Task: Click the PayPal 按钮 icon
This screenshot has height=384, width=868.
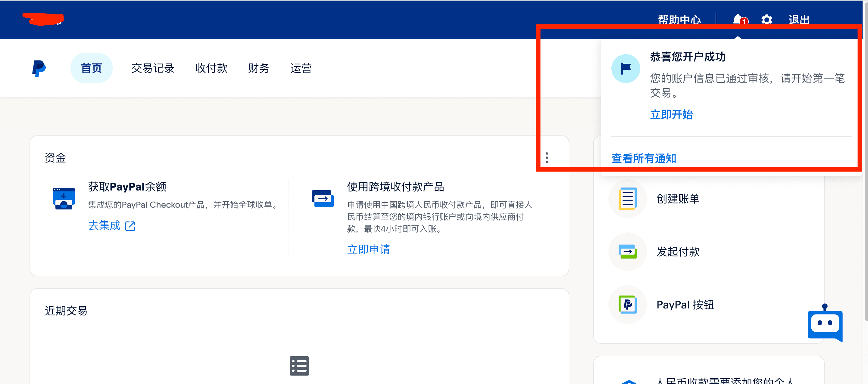Action: [627, 304]
